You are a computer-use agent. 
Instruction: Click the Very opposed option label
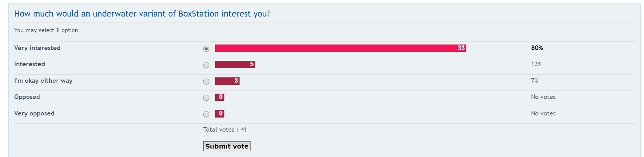pos(34,113)
